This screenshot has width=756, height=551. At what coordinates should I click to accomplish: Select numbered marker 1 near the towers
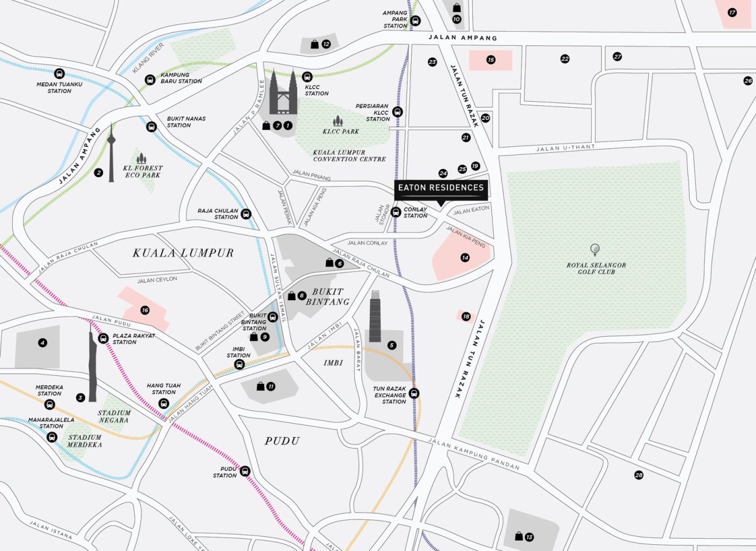288,126
